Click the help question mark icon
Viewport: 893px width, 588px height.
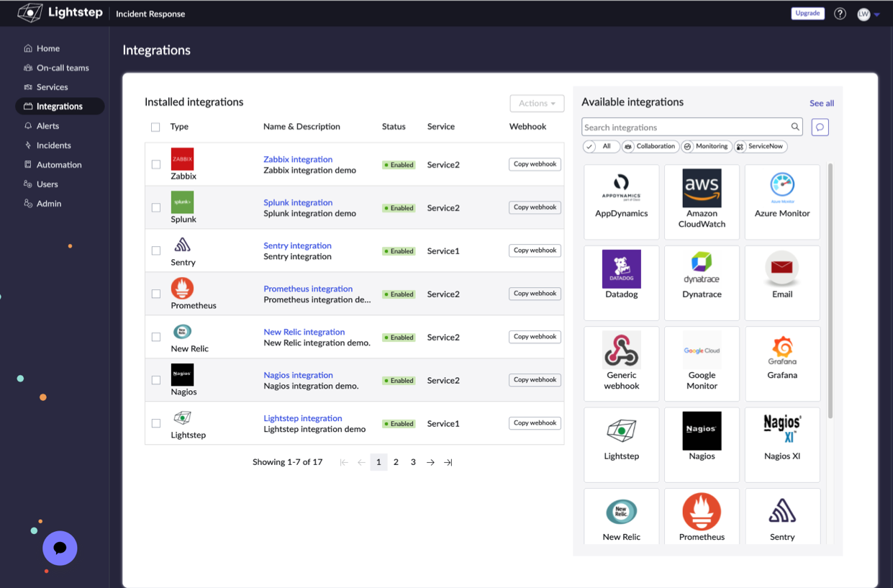pos(840,14)
